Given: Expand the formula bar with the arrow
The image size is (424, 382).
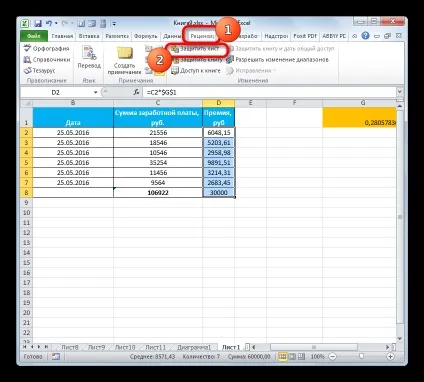Looking at the screenshot, I should (400, 92).
